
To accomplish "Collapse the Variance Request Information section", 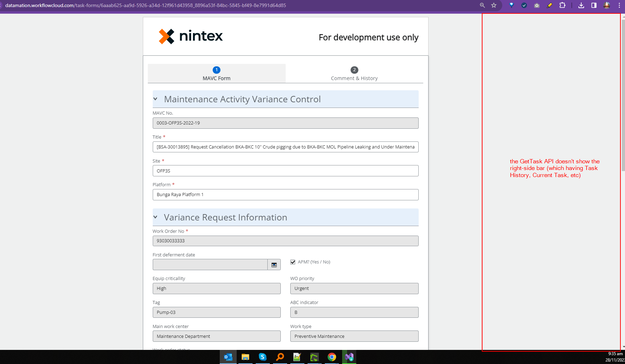I will pyautogui.click(x=155, y=217).
